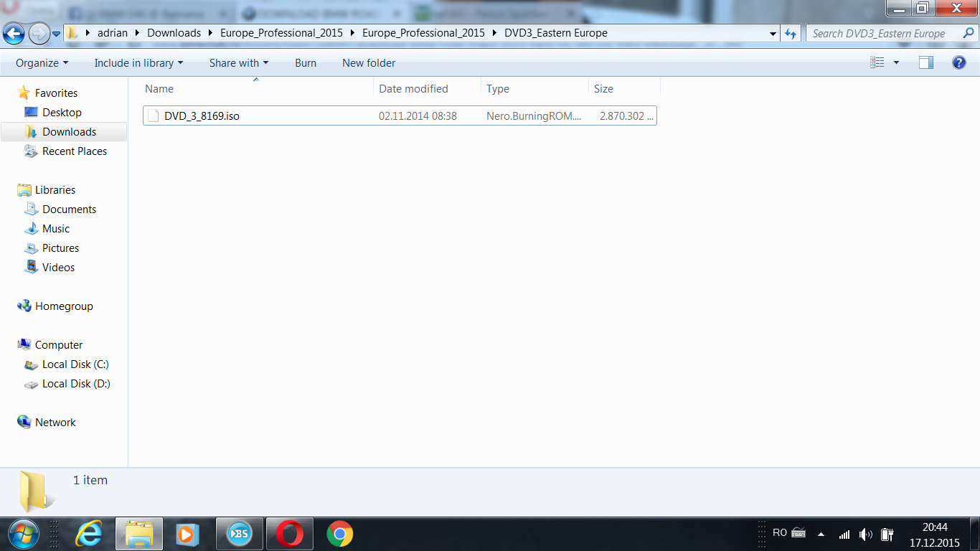This screenshot has width=980, height=551.
Task: Toggle the preview pane button
Action: [x=926, y=63]
